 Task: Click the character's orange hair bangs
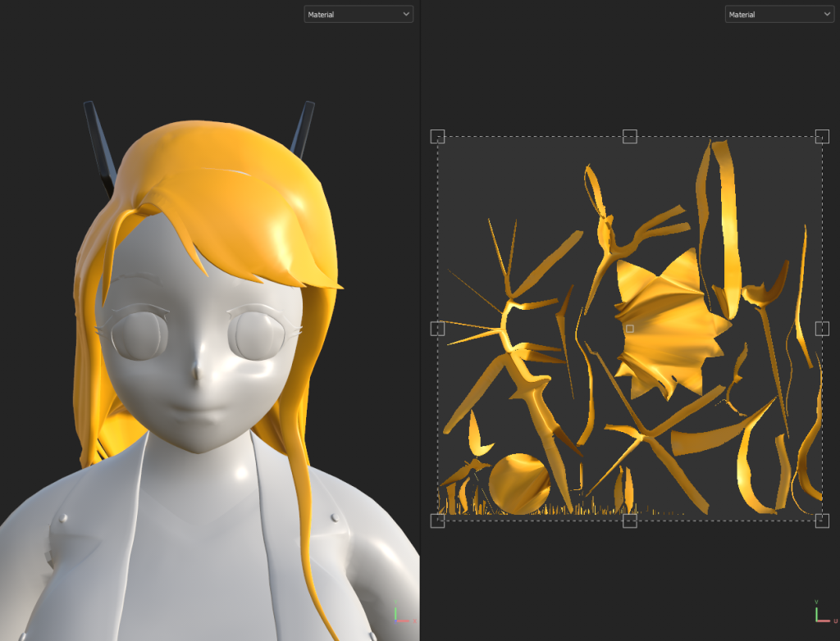[246, 230]
